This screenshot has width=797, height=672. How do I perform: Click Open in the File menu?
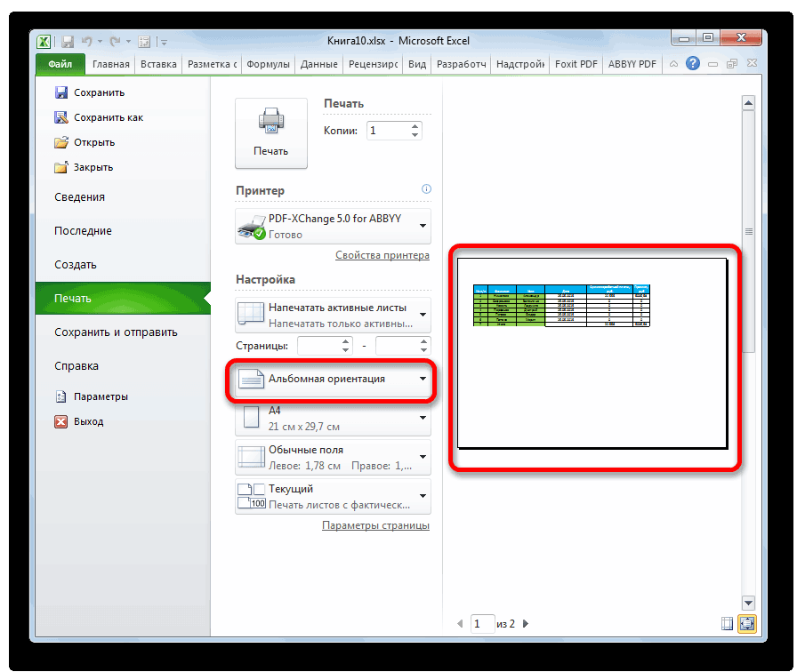[85, 142]
